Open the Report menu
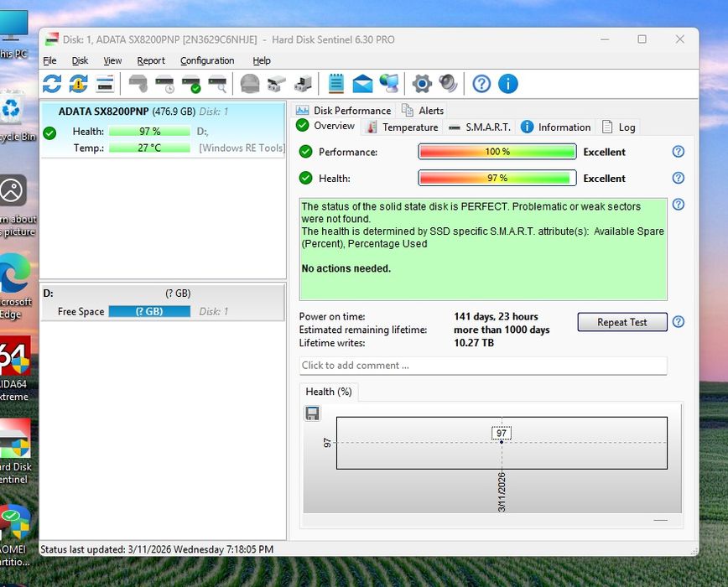 151,60
